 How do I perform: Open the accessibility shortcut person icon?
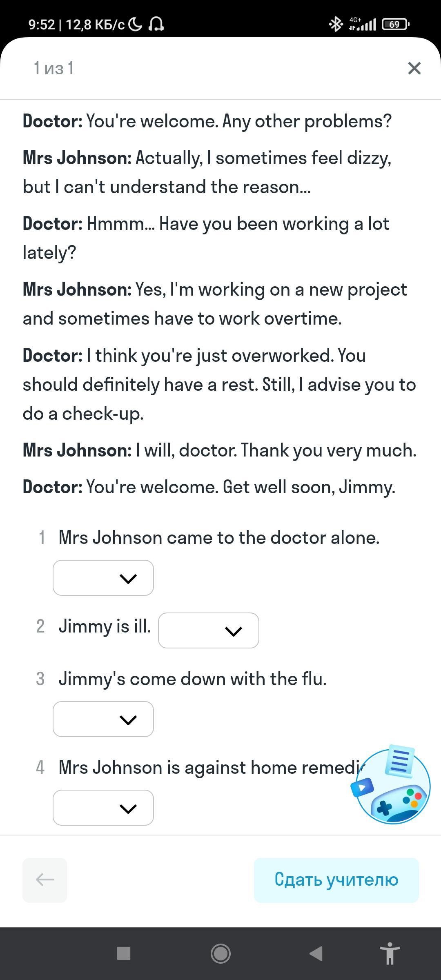coord(390,953)
